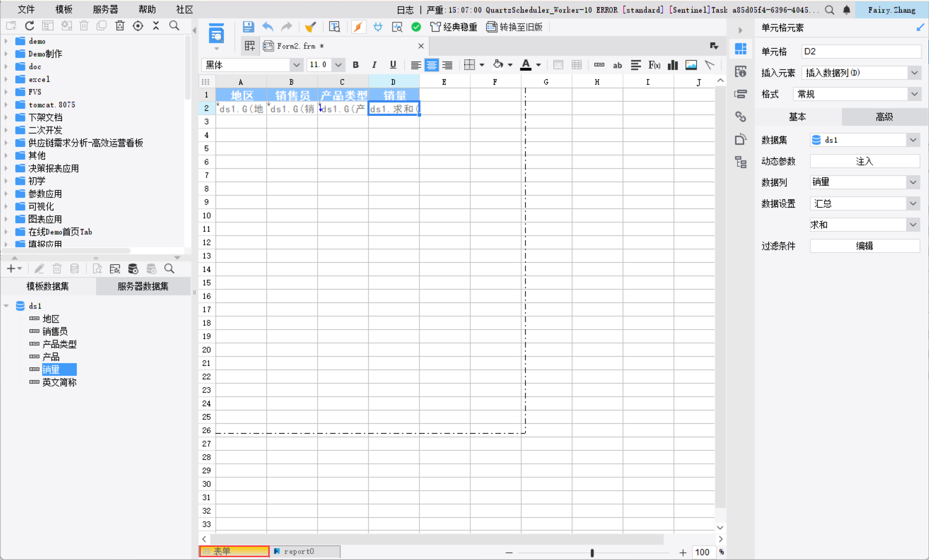Screen dimensions: 929x560
Task: Click the format painter brush icon
Action: (x=310, y=27)
